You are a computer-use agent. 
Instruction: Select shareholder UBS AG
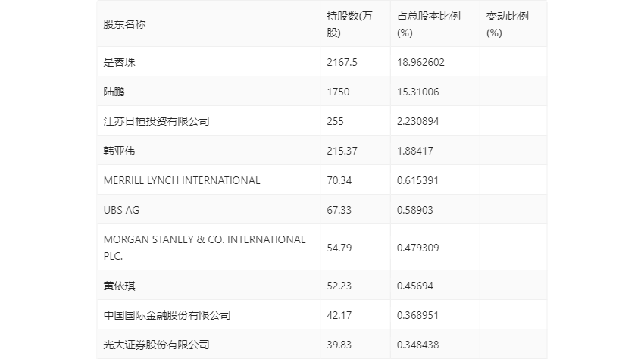(x=121, y=210)
